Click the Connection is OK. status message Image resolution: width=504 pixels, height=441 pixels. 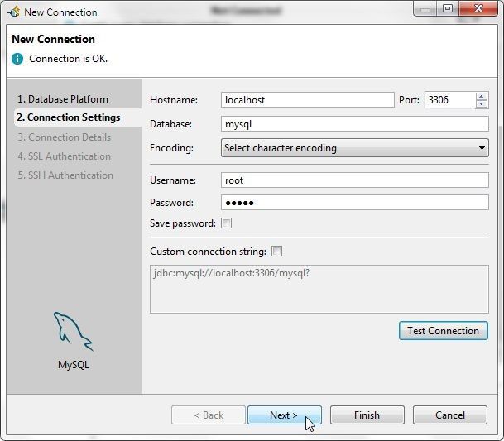click(x=69, y=59)
